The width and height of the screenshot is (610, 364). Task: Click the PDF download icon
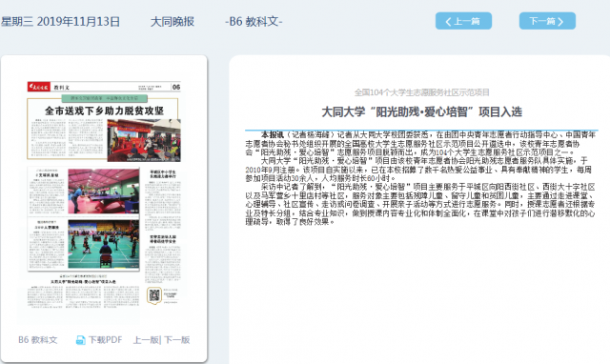pos(80,340)
